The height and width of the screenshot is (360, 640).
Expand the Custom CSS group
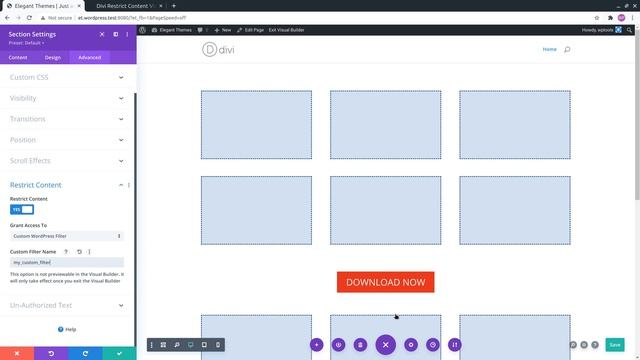pyautogui.click(x=67, y=77)
